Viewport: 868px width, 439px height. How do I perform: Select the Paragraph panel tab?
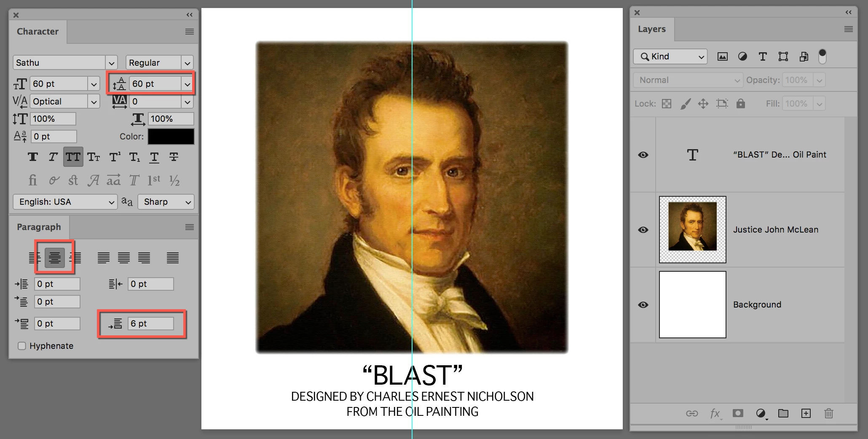point(39,227)
